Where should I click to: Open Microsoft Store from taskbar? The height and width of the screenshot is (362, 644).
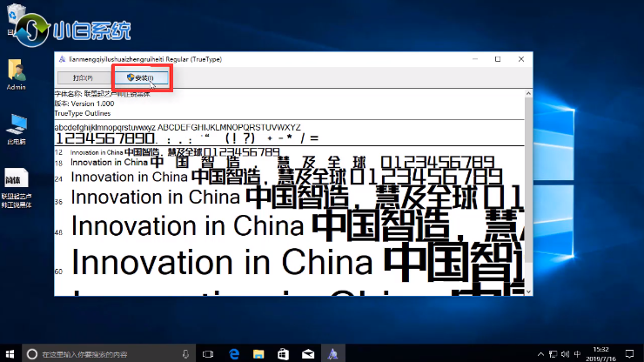point(283,354)
